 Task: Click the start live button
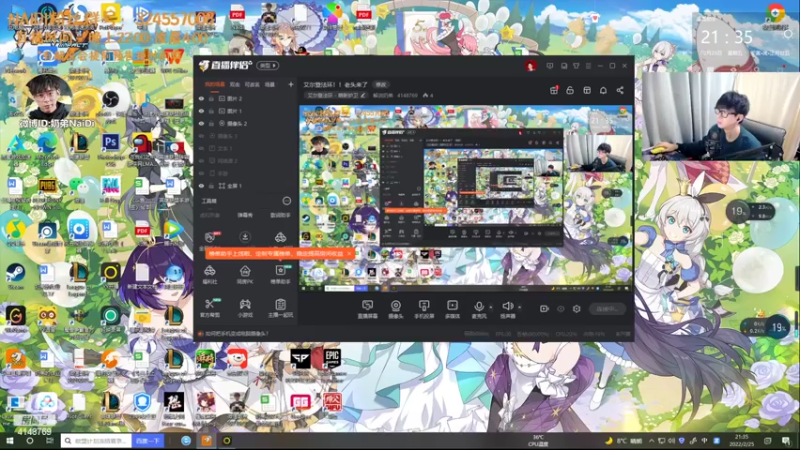pos(607,309)
